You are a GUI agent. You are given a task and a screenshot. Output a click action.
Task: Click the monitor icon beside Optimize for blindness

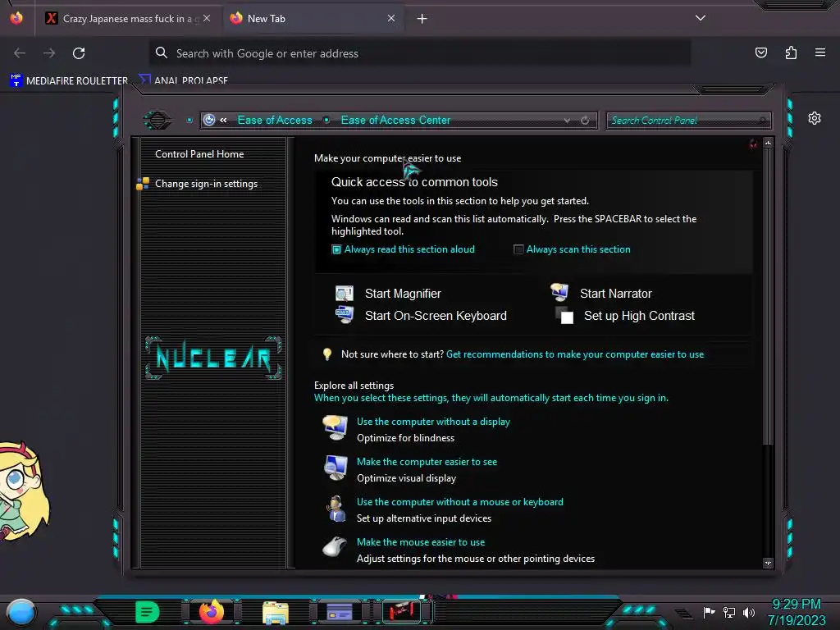tap(336, 427)
